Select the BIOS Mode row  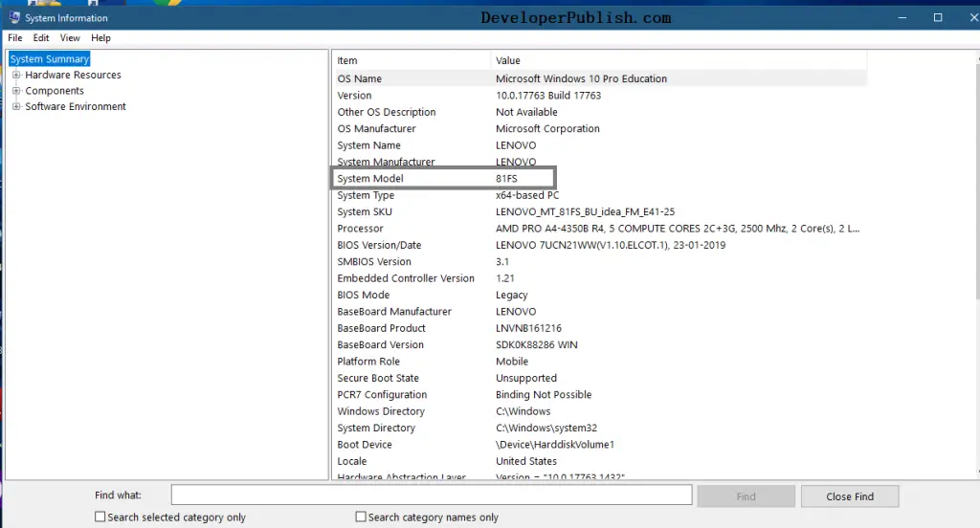(600, 295)
